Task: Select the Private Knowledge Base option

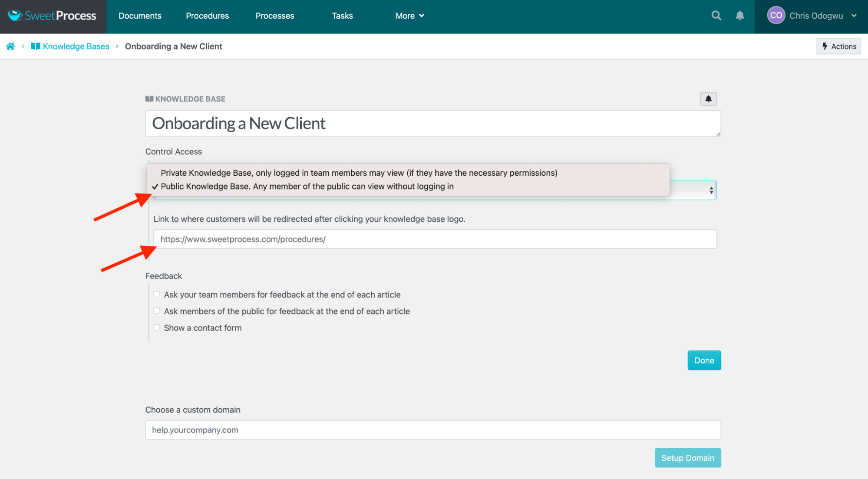Action: pyautogui.click(x=359, y=172)
